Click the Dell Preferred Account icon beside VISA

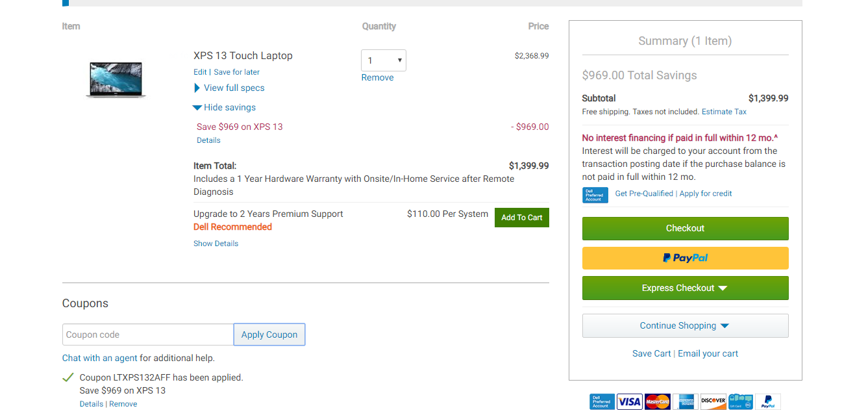(x=602, y=401)
